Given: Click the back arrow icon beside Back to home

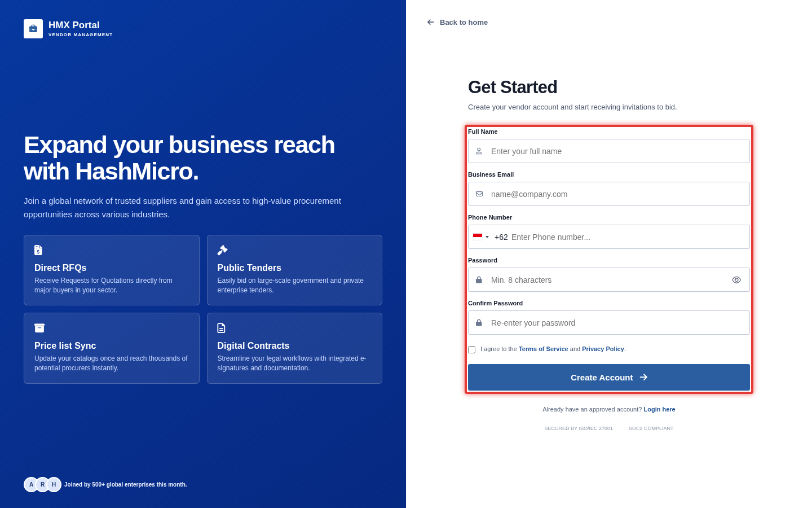Looking at the screenshot, I should point(431,22).
